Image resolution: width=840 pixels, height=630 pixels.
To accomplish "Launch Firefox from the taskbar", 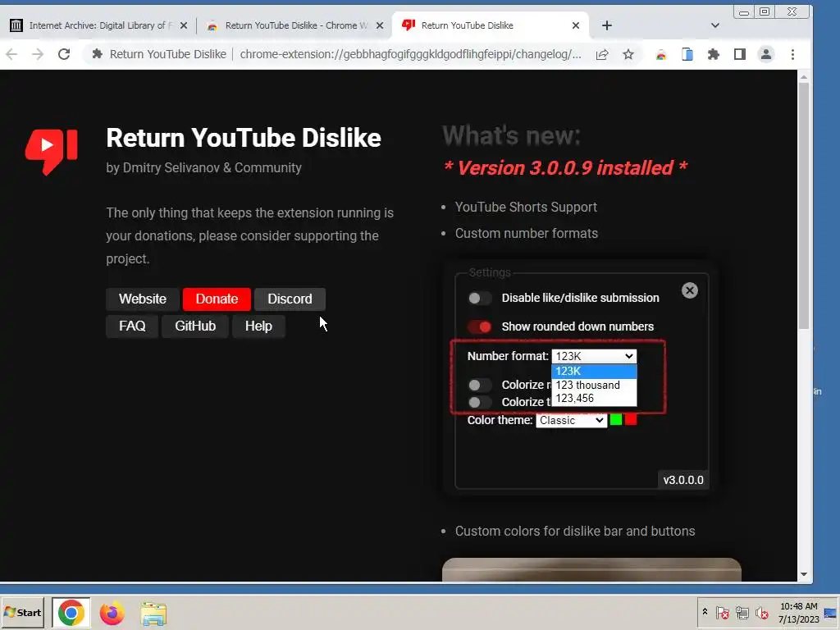I will click(112, 613).
